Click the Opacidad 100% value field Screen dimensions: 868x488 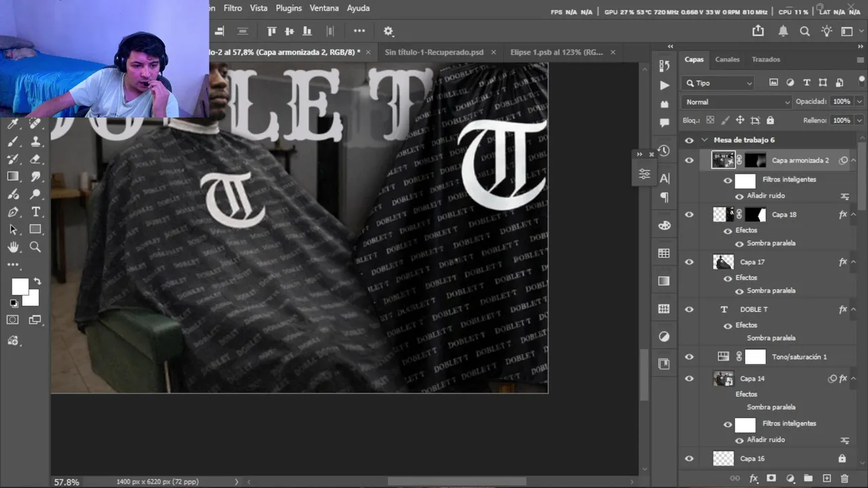pos(842,102)
